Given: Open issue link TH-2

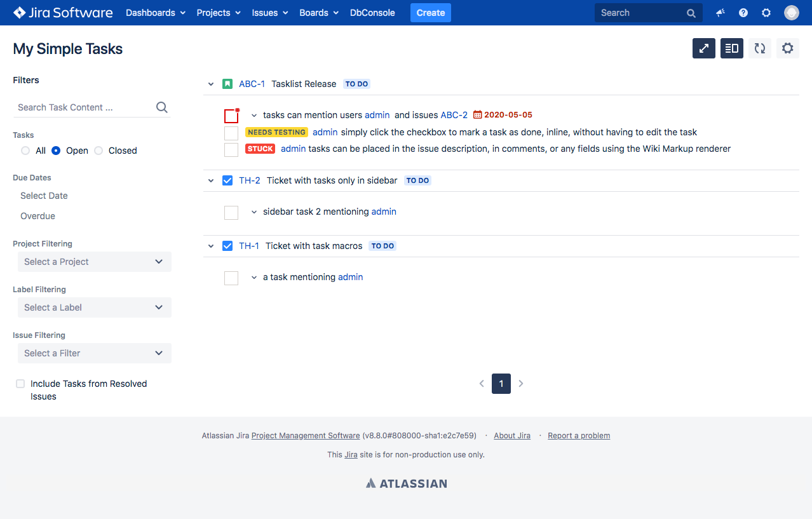Looking at the screenshot, I should (x=250, y=180).
